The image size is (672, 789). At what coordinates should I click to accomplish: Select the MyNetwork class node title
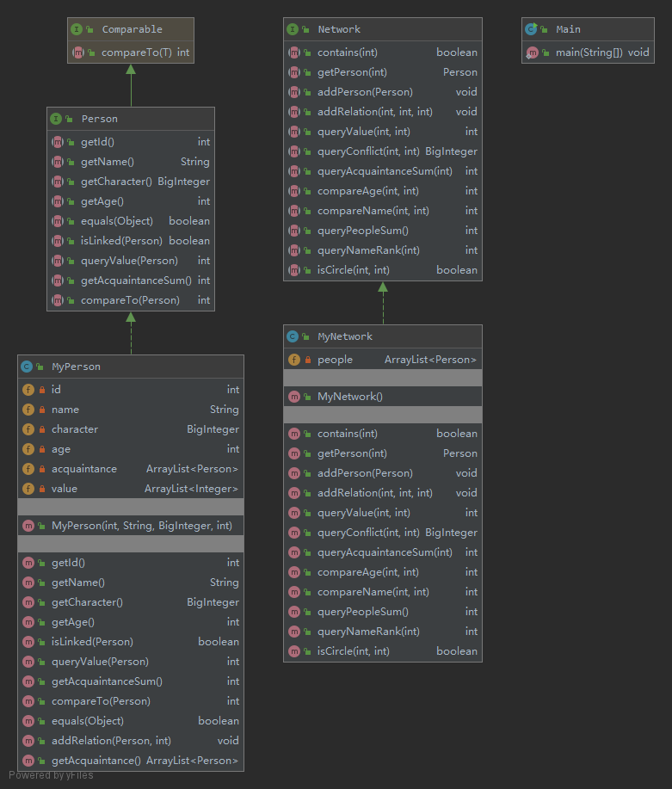coord(345,336)
